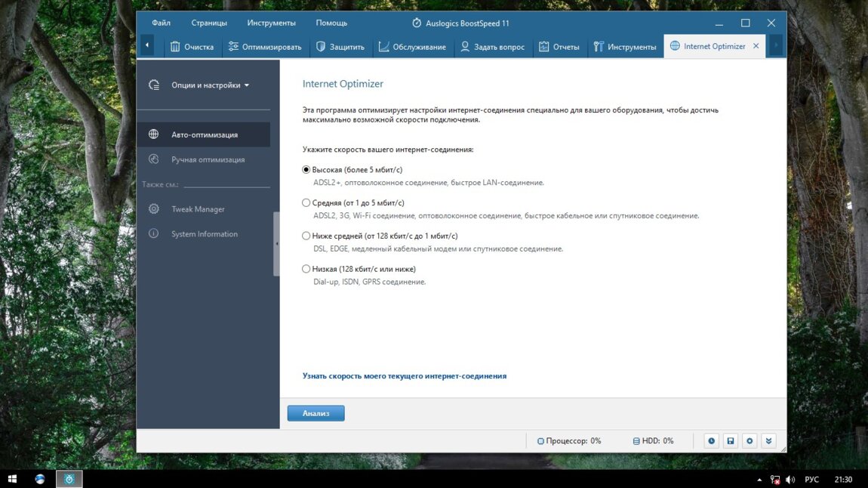Screen dimensions: 868x488
Task: Click the clock scheduler icon in status bar
Action: (x=711, y=440)
